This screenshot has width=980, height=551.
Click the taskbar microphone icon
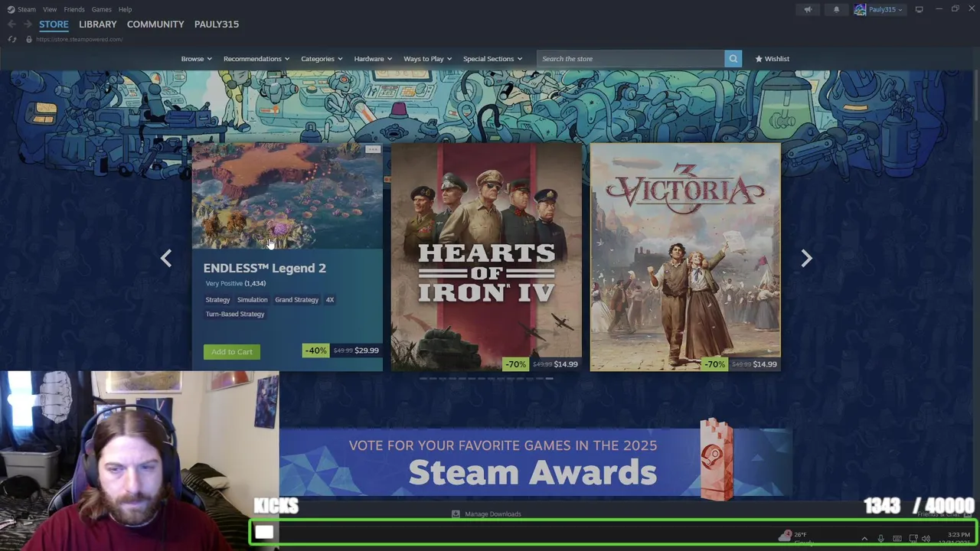click(x=880, y=539)
